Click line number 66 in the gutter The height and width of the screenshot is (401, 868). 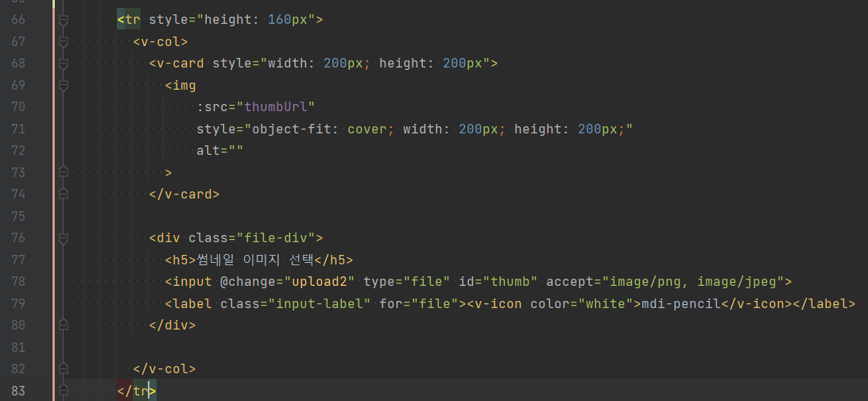(18, 20)
